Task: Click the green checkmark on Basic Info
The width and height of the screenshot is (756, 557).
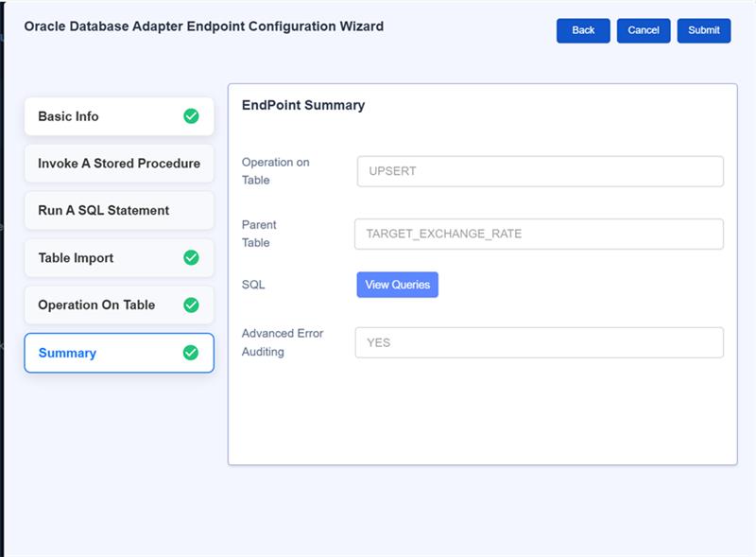Action: click(x=191, y=116)
